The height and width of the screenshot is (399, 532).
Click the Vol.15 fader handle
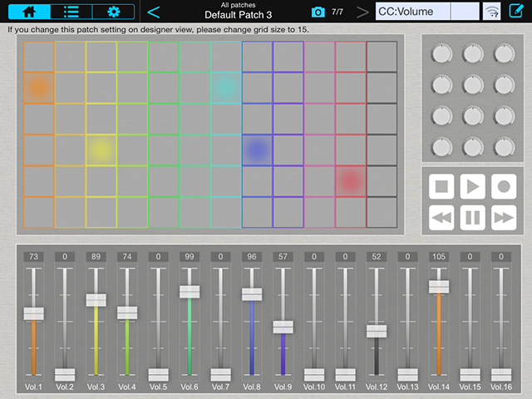pos(470,375)
